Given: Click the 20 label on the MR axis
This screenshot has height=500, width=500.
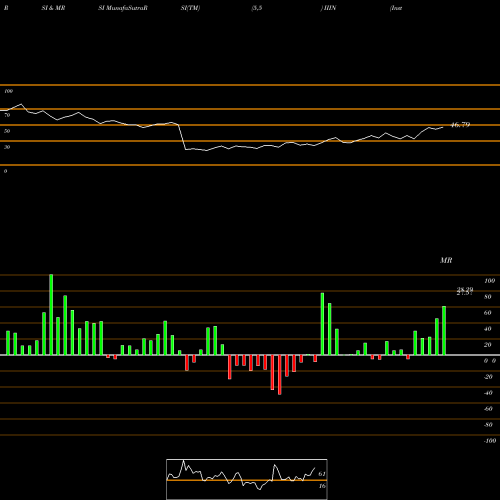Looking at the screenshot, I should click(x=488, y=345).
